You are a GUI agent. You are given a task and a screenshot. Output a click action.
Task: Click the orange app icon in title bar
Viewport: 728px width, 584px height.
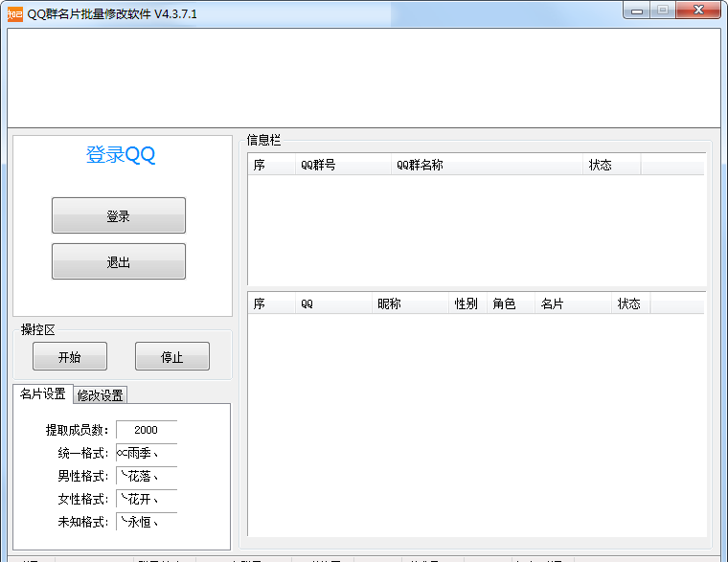(x=15, y=14)
